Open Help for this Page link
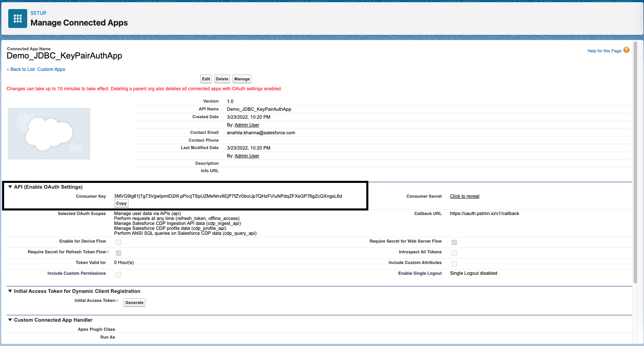The width and height of the screenshot is (644, 346). coord(604,51)
